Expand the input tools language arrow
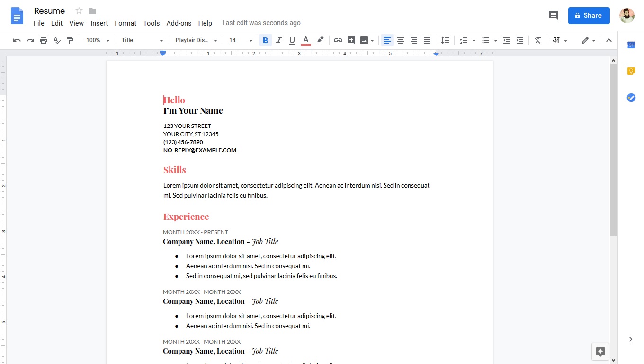 [565, 41]
